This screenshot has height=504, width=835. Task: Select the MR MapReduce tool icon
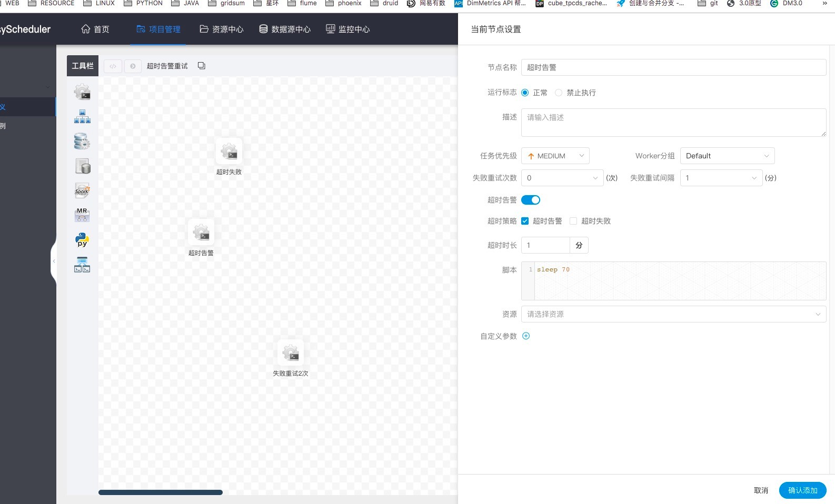pos(82,215)
